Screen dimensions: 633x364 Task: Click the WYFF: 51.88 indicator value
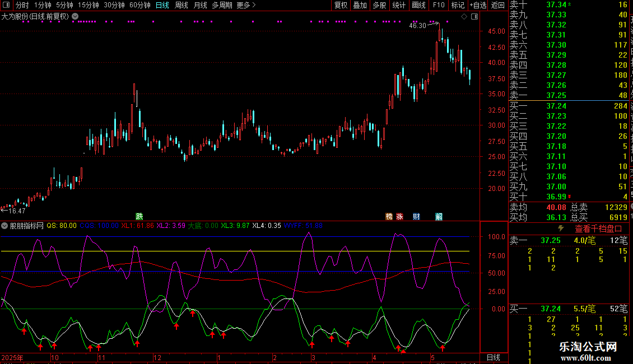[x=303, y=226]
